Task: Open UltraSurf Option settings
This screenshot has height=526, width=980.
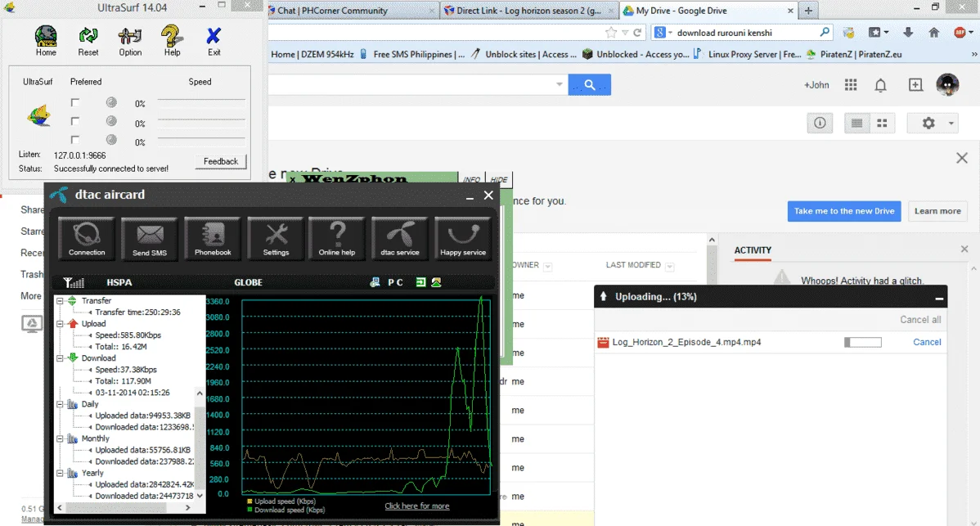Action: (130, 41)
